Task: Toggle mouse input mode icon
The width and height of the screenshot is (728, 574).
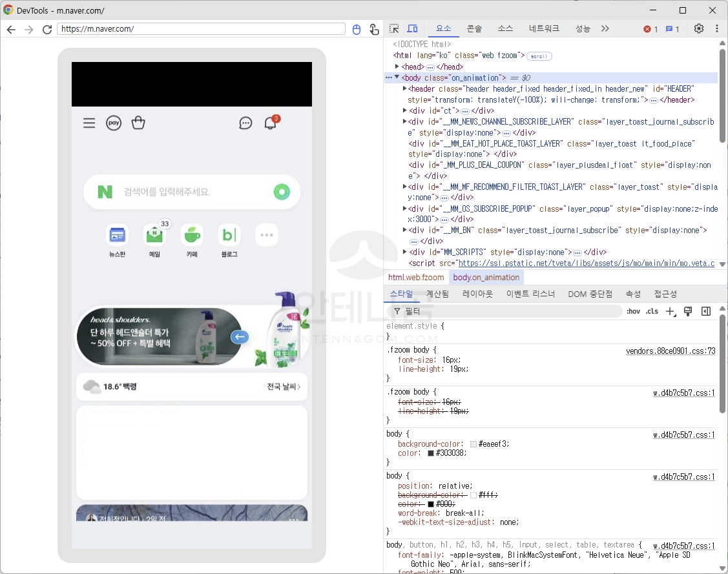Action: click(356, 29)
